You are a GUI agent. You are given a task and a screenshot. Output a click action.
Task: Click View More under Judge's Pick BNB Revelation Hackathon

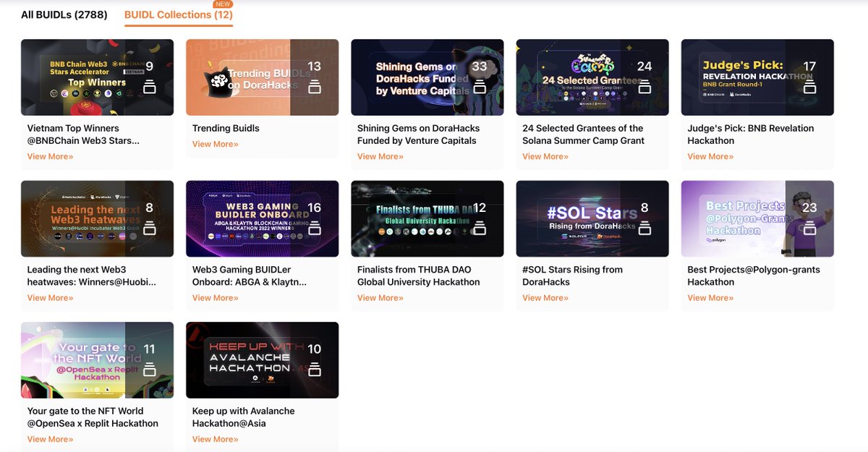click(x=710, y=155)
